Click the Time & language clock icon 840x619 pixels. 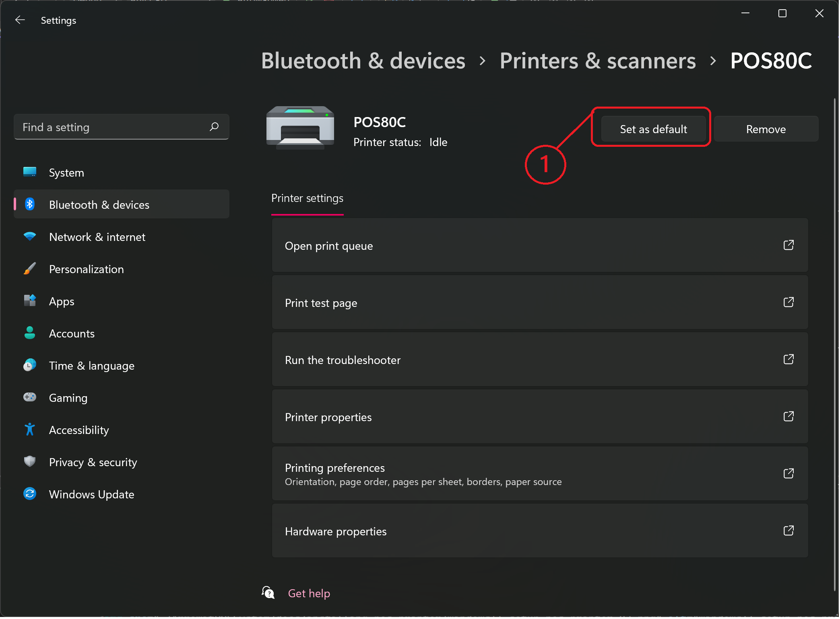tap(30, 365)
